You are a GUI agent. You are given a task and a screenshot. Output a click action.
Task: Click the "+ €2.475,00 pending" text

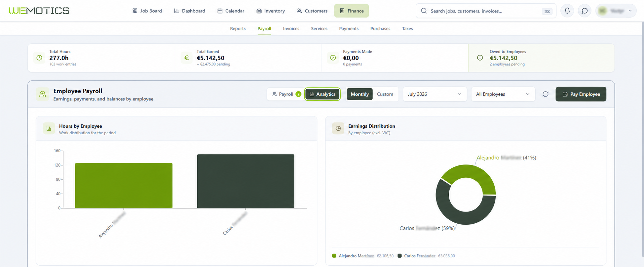coord(213,64)
